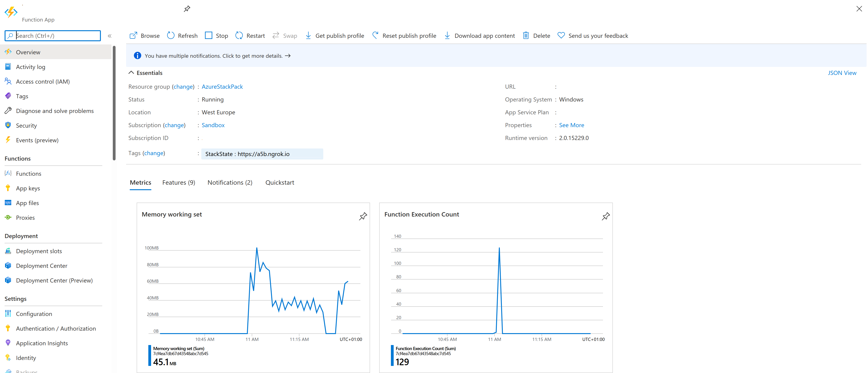Click the pin icon beside the page title
Viewport: 868px width, 373px height.
[187, 9]
